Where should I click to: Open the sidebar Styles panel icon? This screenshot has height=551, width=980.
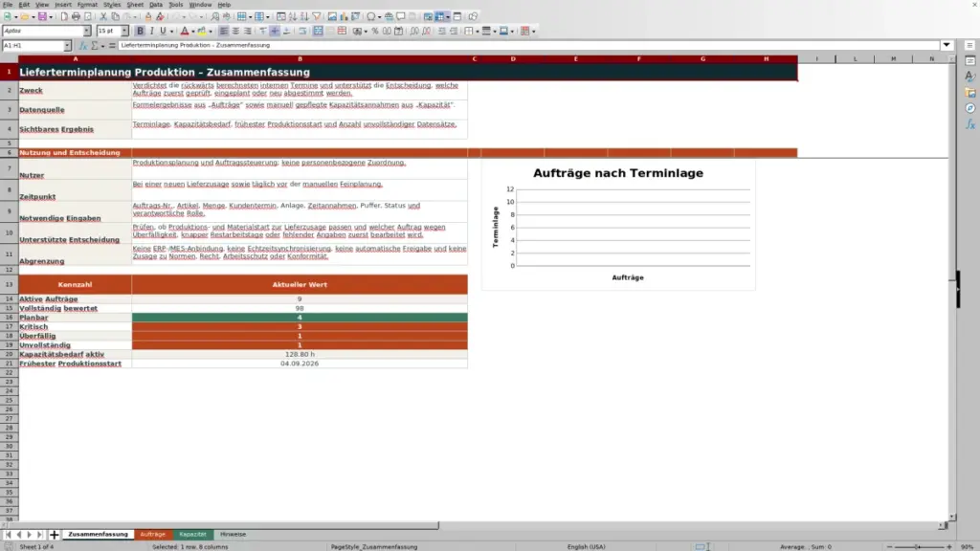click(970, 77)
